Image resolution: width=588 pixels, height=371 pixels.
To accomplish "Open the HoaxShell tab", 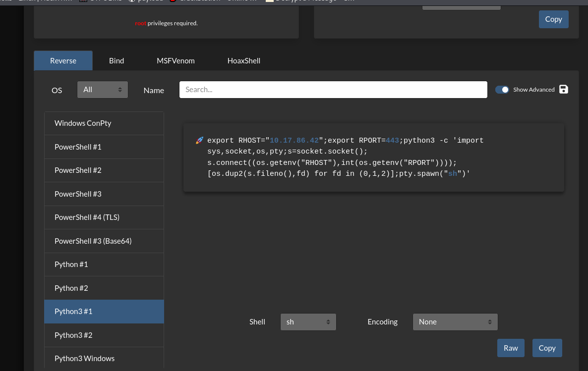I will [244, 61].
